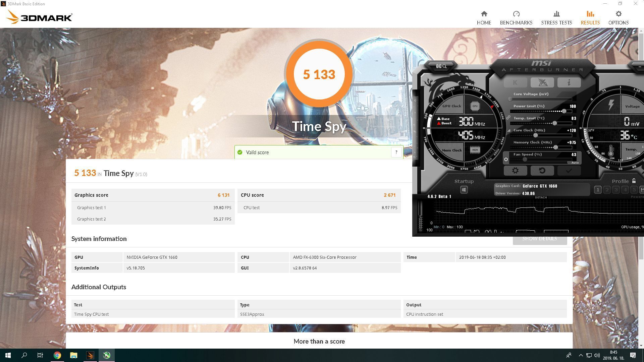Open the Windows Start menu
644x362 pixels.
pos(8,355)
